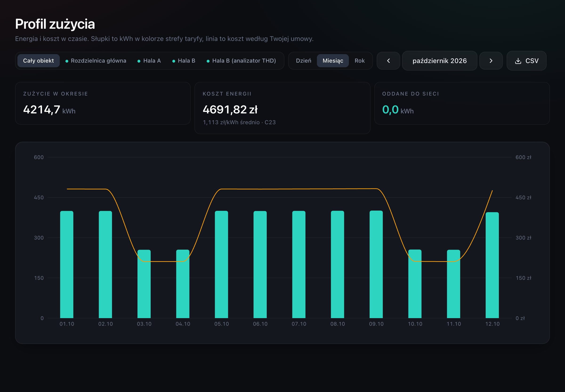565x392 pixels.
Task: Click the 10.10 consumption bar
Action: click(415, 284)
